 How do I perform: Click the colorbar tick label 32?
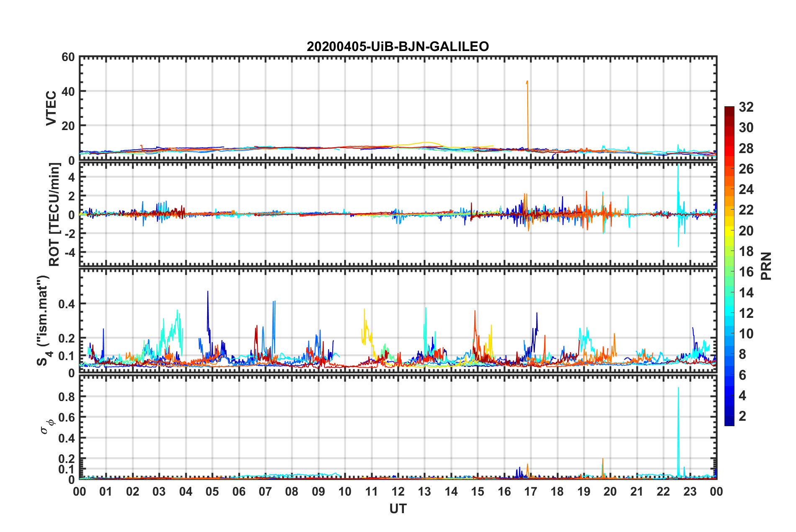746,107
